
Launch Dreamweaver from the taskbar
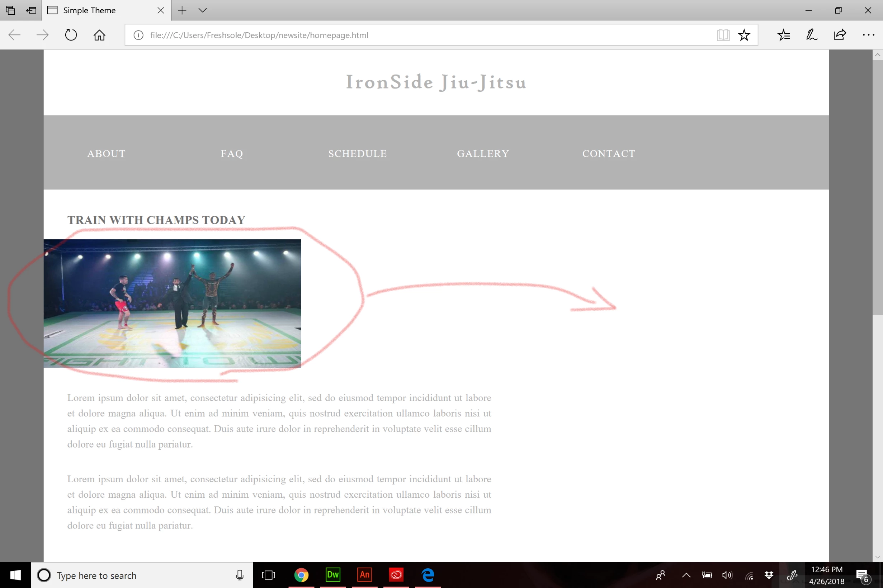coord(333,575)
